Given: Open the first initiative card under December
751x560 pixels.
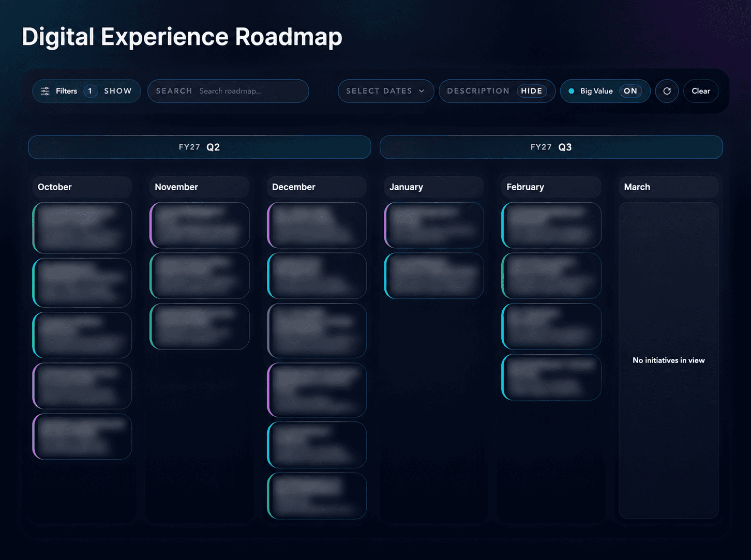Looking at the screenshot, I should pos(317,225).
